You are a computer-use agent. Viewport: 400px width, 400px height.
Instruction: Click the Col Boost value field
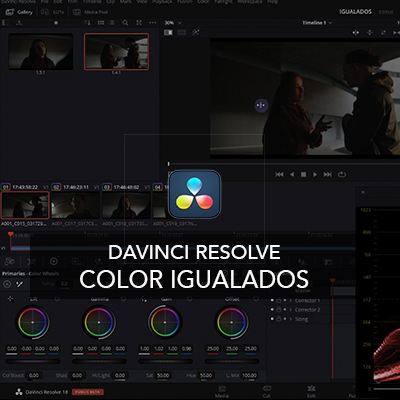tap(34, 375)
